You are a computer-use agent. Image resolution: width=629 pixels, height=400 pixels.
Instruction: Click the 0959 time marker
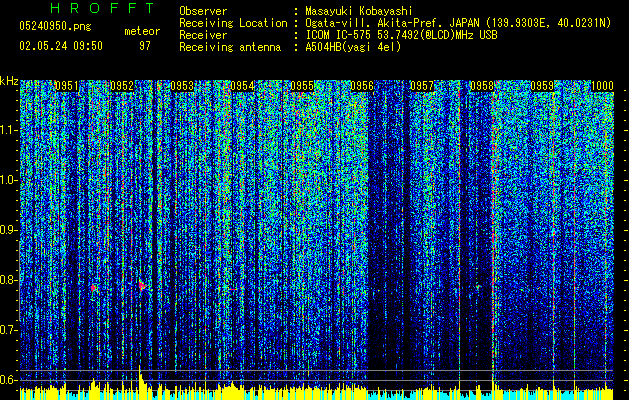click(542, 86)
